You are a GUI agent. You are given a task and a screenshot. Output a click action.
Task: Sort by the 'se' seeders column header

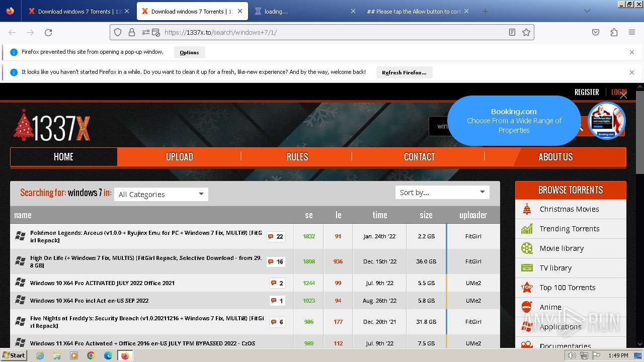click(309, 215)
